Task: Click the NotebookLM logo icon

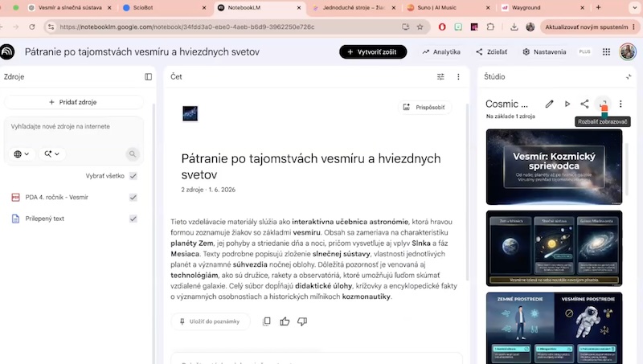Action: point(7,51)
